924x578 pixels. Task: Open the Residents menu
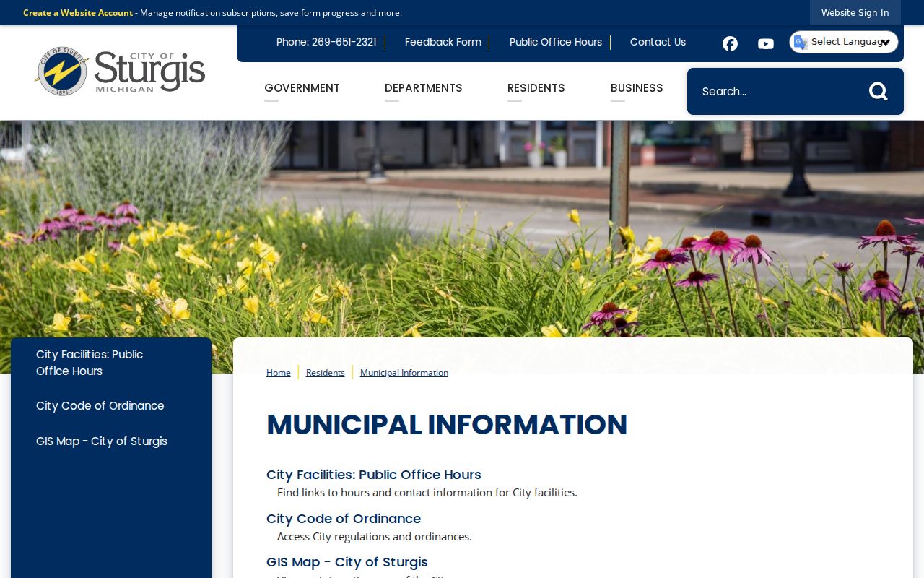(x=536, y=88)
